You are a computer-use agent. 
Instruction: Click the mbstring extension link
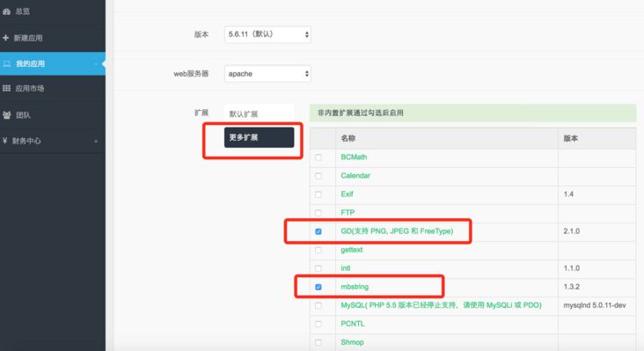[x=355, y=287]
